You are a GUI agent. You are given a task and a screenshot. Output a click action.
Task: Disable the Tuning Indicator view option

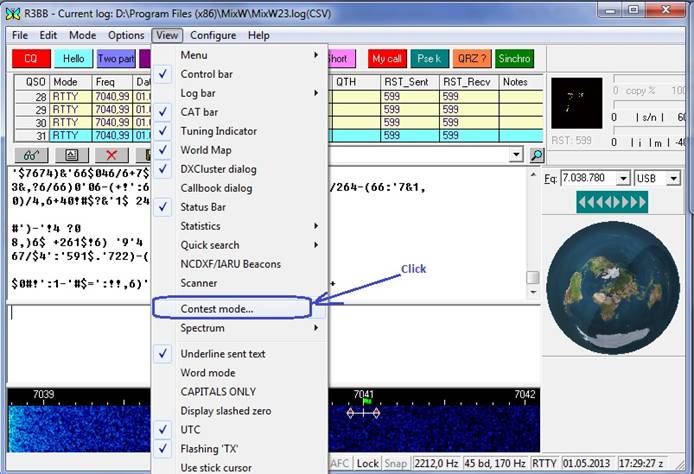pos(218,131)
